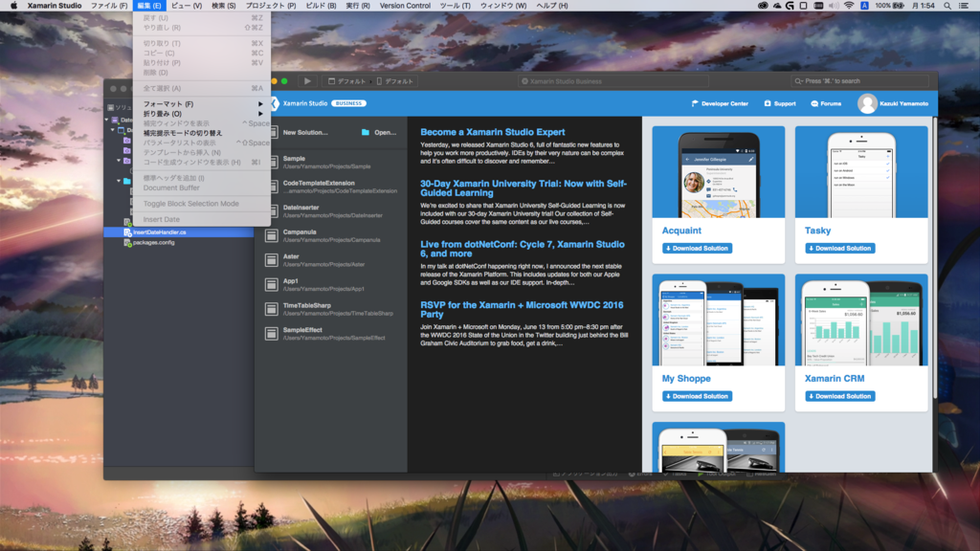Open RSVP for Xamarin + Microsoft WWDC Party
Screen dimensions: 980x551
tap(522, 309)
